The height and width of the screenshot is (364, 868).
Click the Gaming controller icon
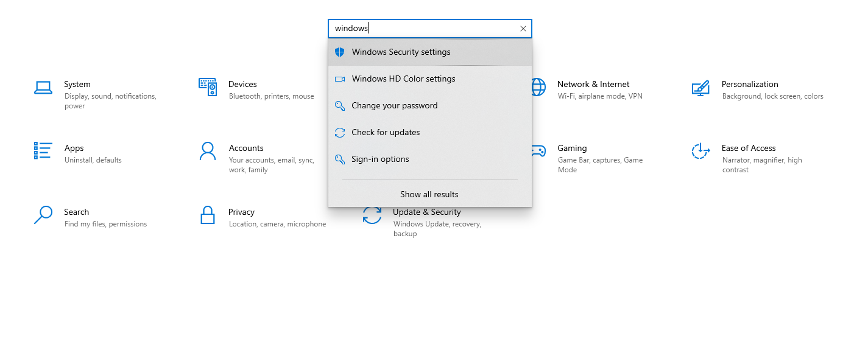[x=538, y=151]
